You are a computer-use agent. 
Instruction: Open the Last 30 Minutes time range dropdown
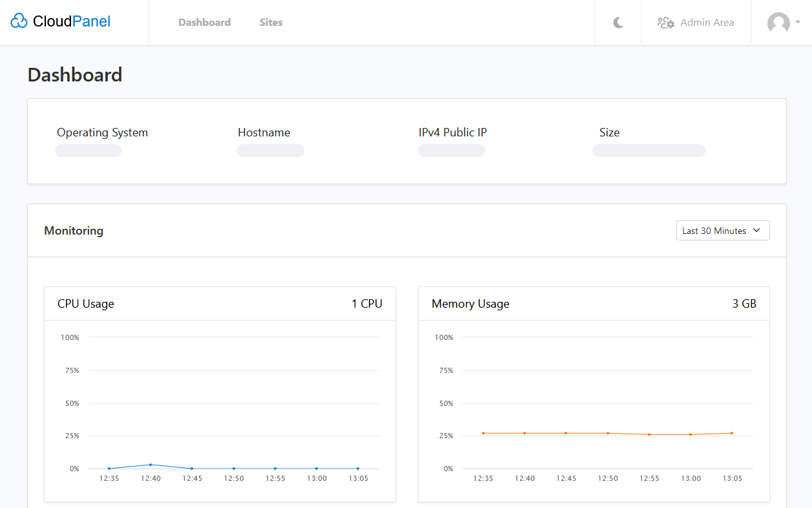click(x=714, y=231)
